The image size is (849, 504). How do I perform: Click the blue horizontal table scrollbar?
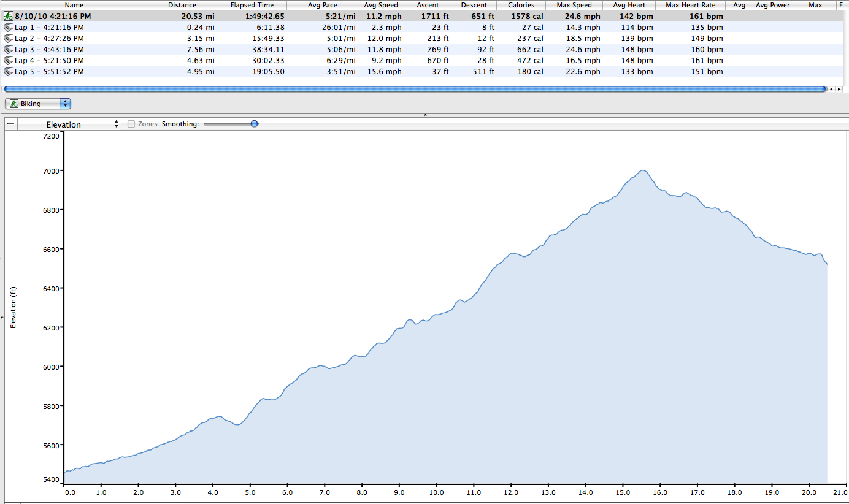click(x=415, y=90)
